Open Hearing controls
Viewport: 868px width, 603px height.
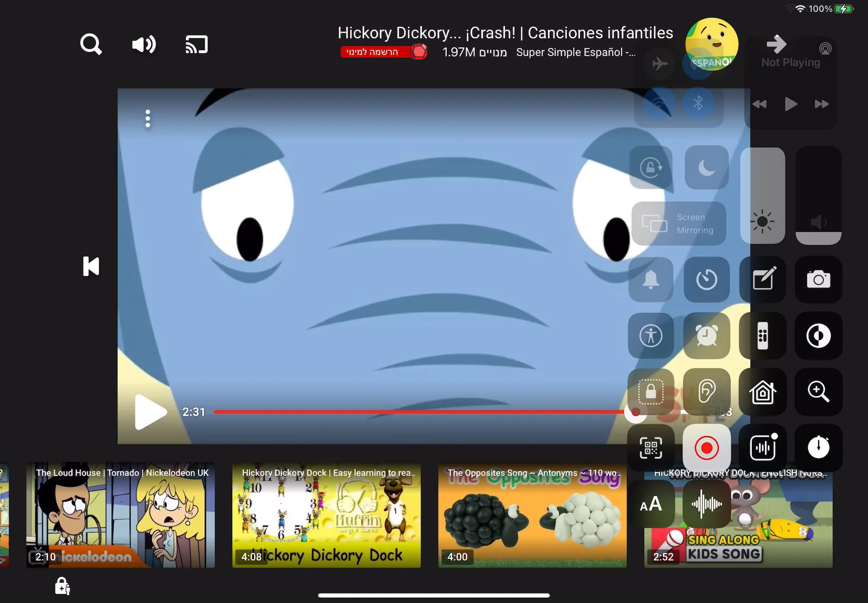pos(706,392)
